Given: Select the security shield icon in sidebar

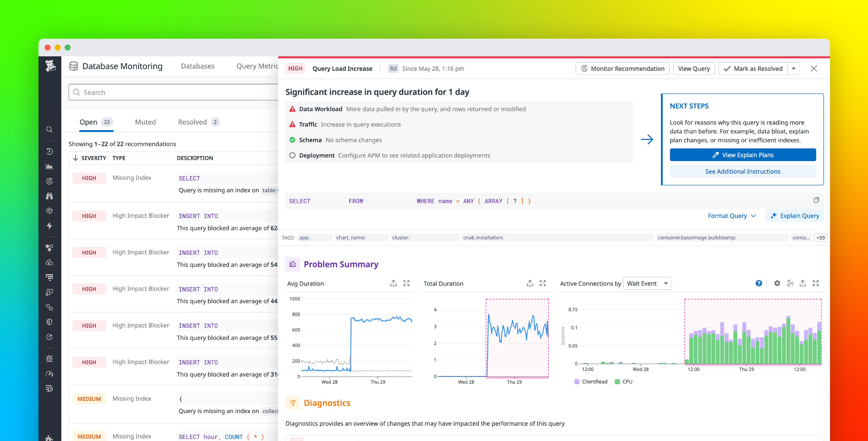Looking at the screenshot, I should tap(50, 322).
